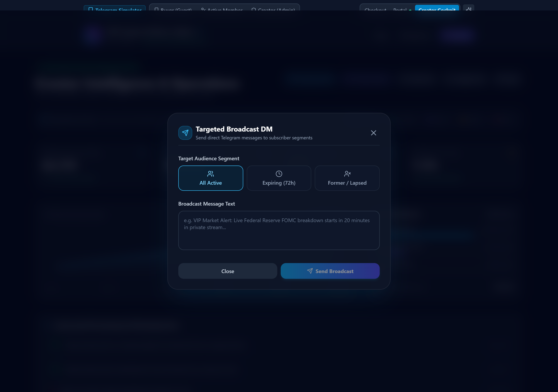Click the Broadcast Message Text label

[x=207, y=204]
